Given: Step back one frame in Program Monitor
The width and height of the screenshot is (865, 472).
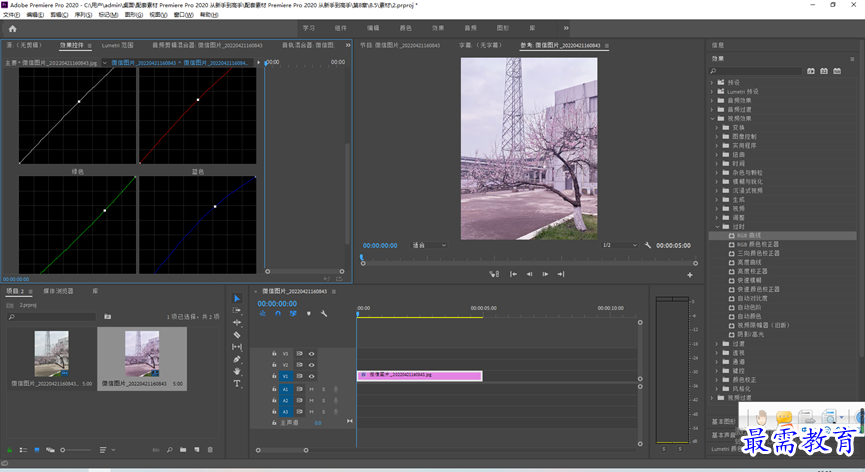Looking at the screenshot, I should [x=529, y=274].
